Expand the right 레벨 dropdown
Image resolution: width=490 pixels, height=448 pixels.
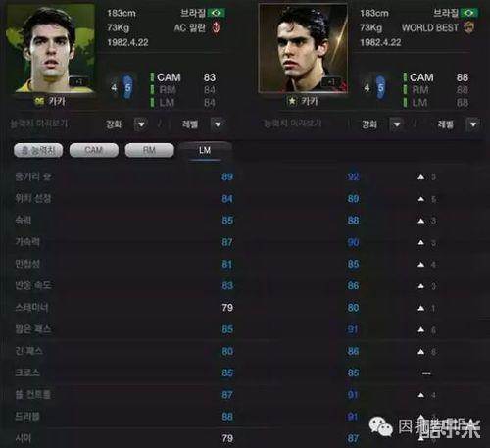point(473,124)
